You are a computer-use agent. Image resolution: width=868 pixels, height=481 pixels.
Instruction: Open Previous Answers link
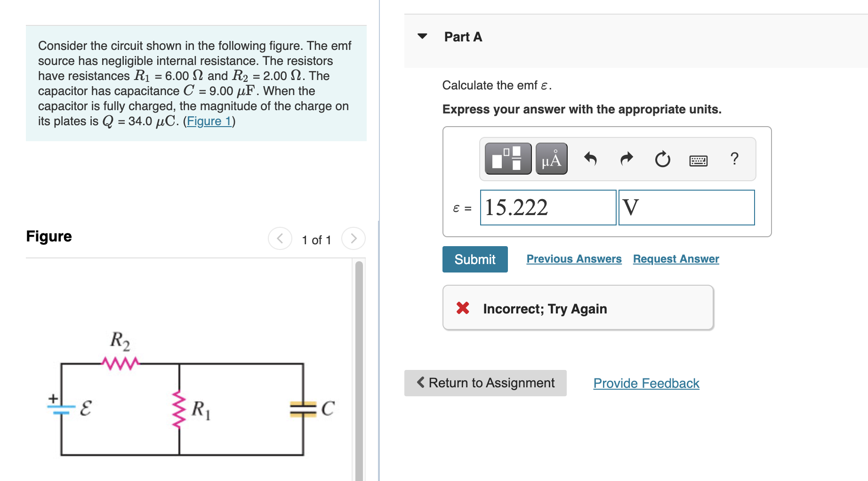(574, 259)
